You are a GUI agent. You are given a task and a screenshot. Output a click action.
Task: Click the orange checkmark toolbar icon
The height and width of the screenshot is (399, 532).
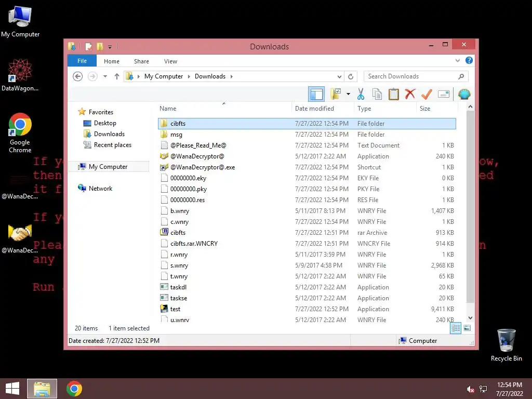tap(427, 95)
